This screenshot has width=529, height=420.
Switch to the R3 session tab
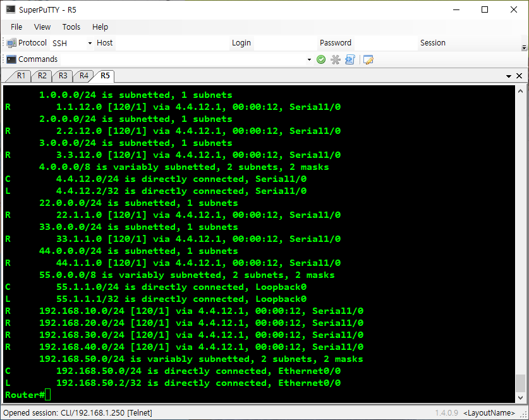click(63, 76)
